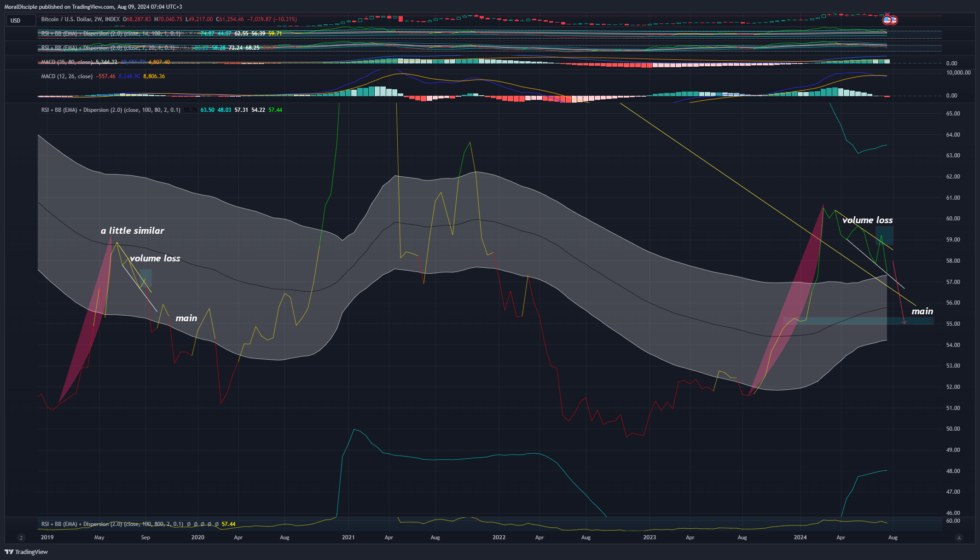Click the 2023 label on the time axis

[649, 537]
